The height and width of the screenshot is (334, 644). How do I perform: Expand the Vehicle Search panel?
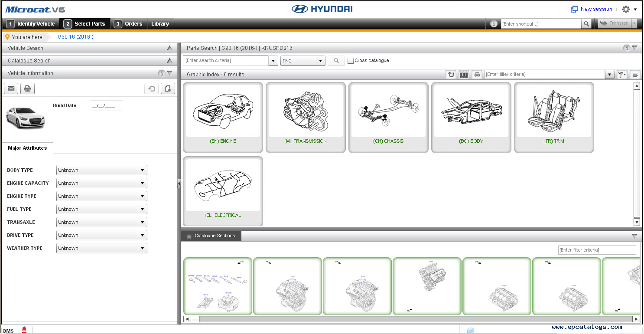tap(170, 48)
